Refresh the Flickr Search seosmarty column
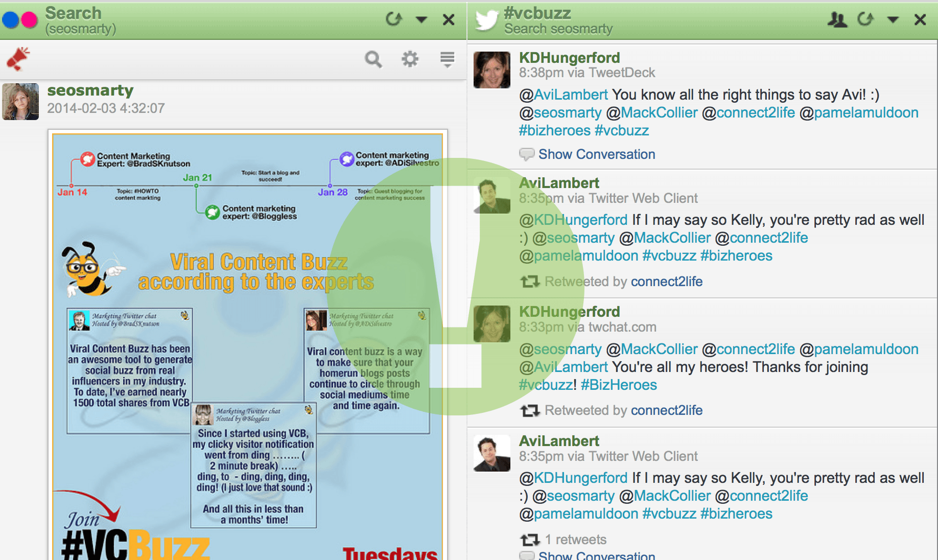The width and height of the screenshot is (938, 560). point(393,19)
